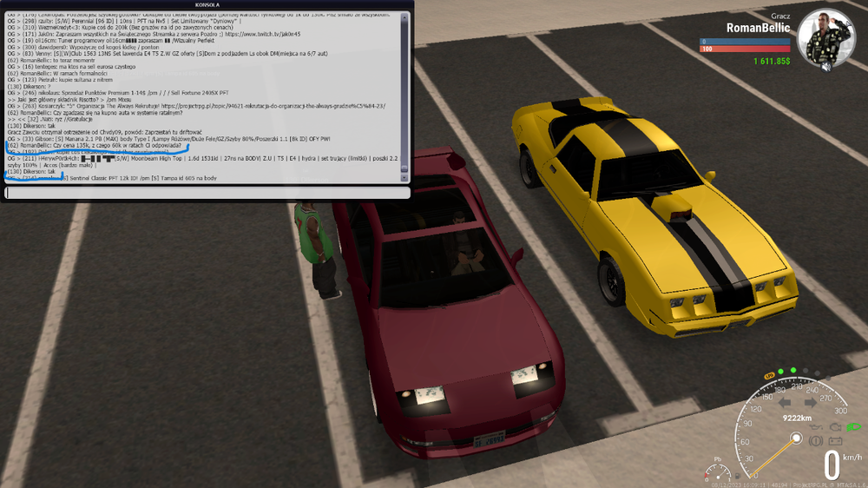
Task: Click the console scrollbar up arrow
Action: coord(404,17)
